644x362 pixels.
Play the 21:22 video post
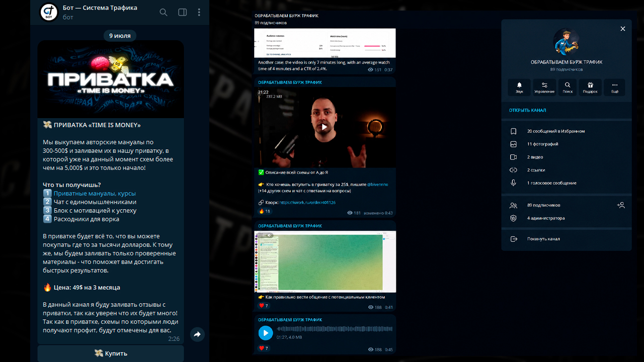[325, 127]
